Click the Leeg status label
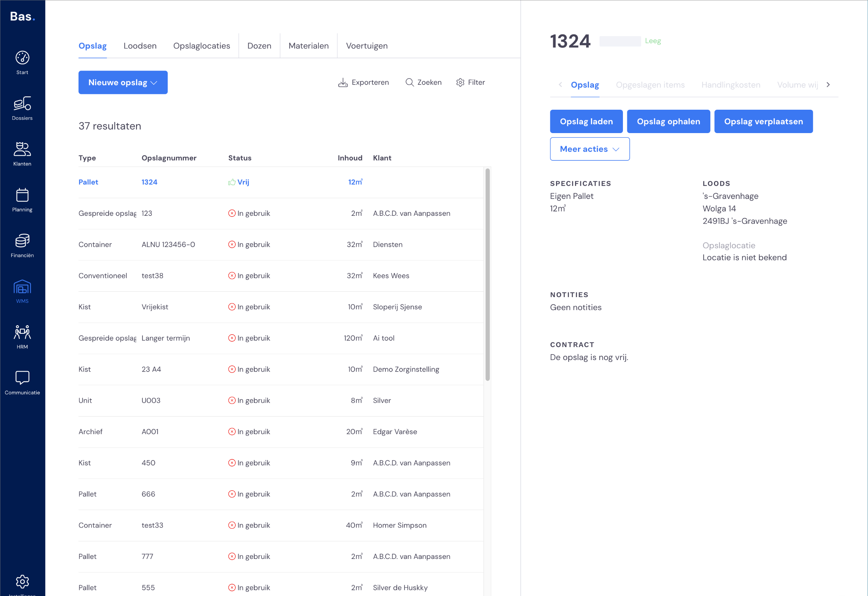The image size is (868, 596). coord(653,41)
